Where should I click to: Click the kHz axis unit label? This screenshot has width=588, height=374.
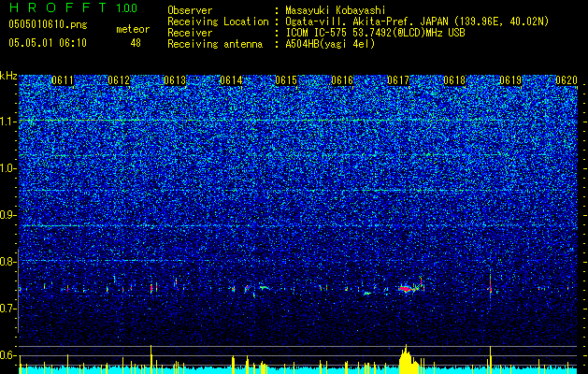[x=8, y=76]
